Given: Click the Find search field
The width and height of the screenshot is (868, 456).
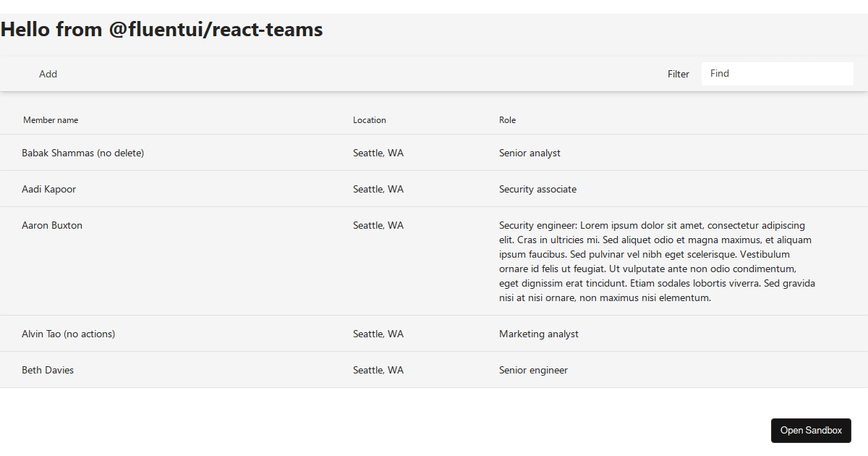Looking at the screenshot, I should [x=777, y=73].
